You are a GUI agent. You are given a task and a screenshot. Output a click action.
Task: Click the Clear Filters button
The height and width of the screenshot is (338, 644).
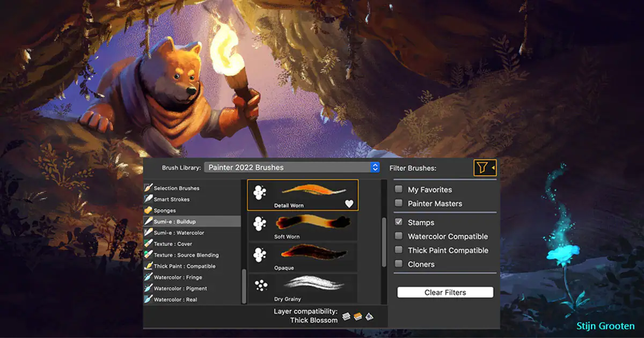445,292
